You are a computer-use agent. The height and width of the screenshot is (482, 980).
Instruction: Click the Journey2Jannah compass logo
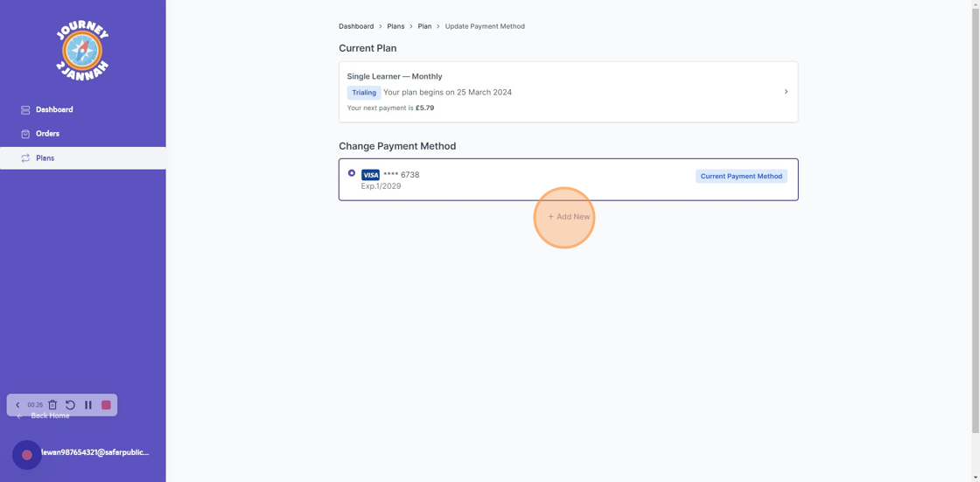coord(82,51)
